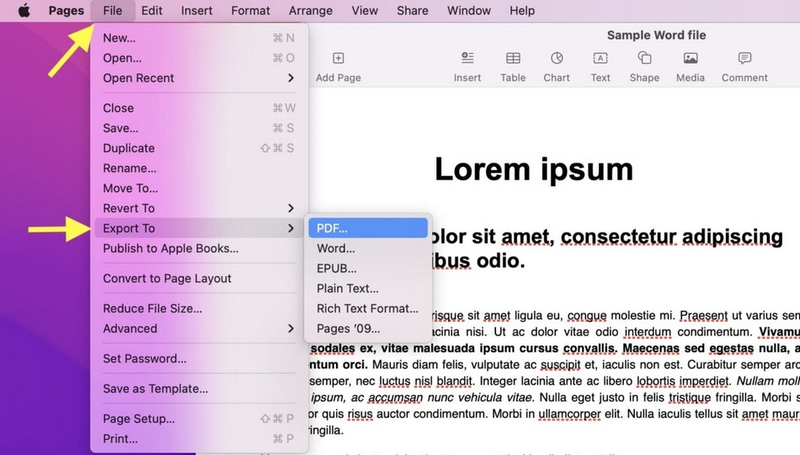Choose Reduce File Size...
Image resolution: width=800 pixels, height=455 pixels.
199,309
